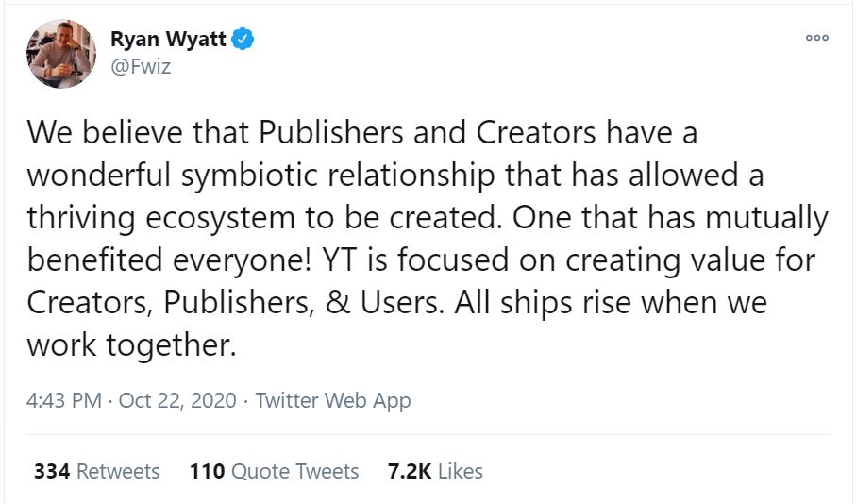This screenshot has width=856, height=504.
Task: View the 110 Quote Tweets list
Action: point(274,471)
